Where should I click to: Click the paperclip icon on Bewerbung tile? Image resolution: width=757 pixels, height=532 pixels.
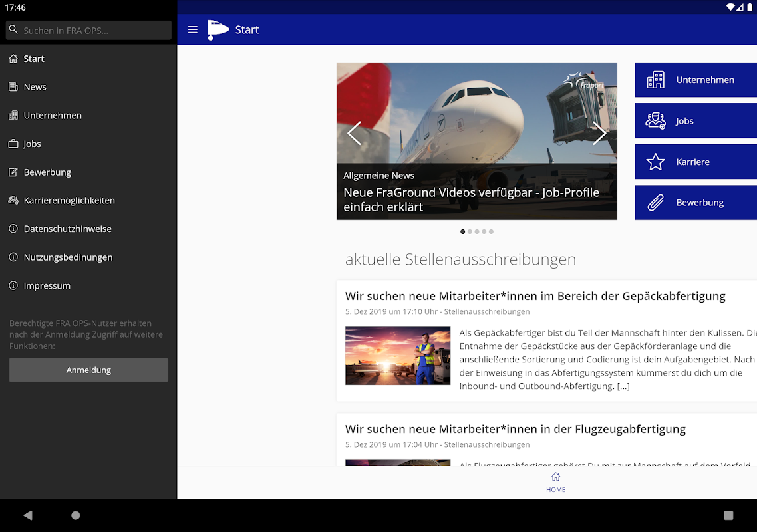pos(656,203)
